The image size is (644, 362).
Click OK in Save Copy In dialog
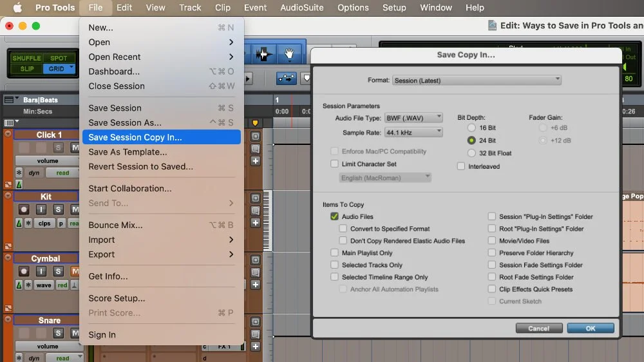(x=591, y=329)
